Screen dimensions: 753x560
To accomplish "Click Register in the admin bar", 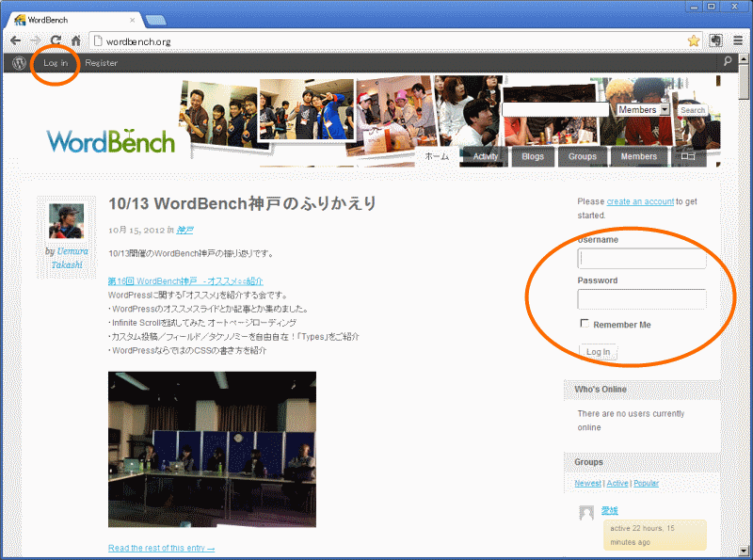I will tap(102, 63).
